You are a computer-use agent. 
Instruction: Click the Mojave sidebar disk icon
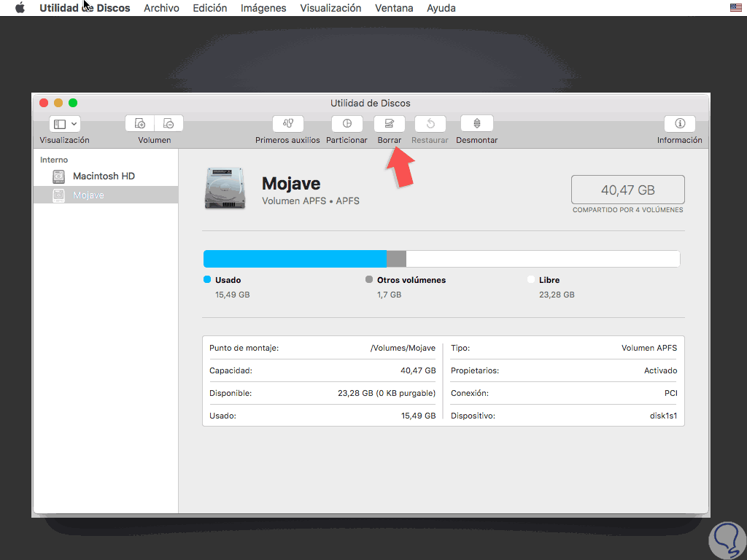(58, 195)
